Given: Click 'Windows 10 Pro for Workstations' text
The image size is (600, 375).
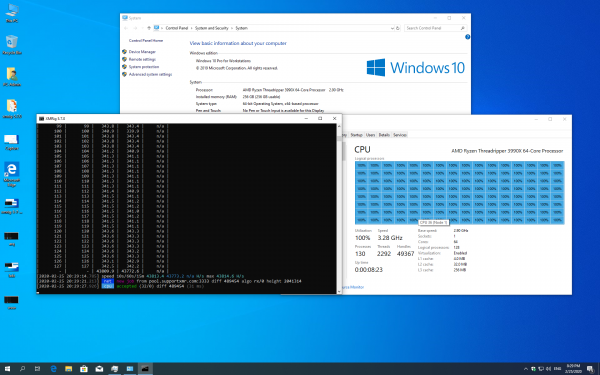Looking at the screenshot, I should coord(223,61).
